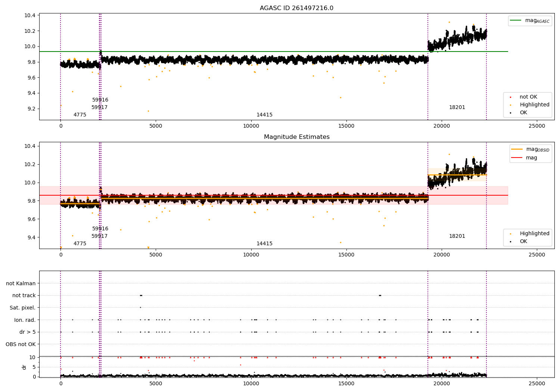Click the 'not Kalman' flag row label
The height and width of the screenshot is (392, 560).
(21, 283)
